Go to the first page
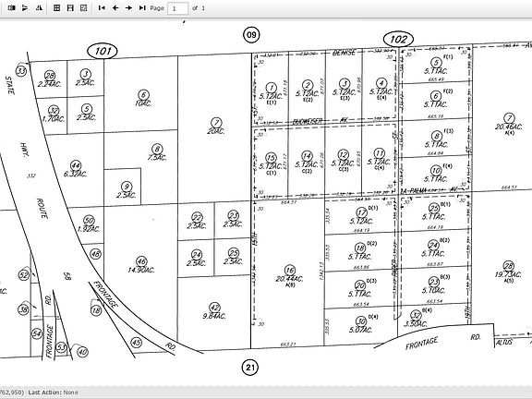This screenshot has height=399, width=532. 102,7
